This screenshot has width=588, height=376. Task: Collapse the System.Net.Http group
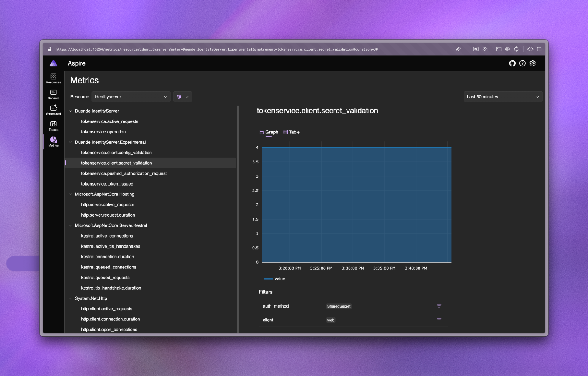click(x=71, y=298)
